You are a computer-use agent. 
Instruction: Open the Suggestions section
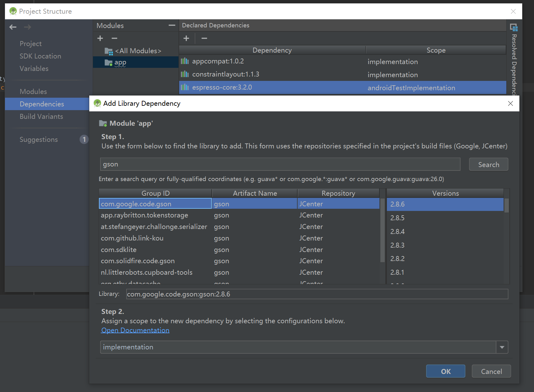39,139
